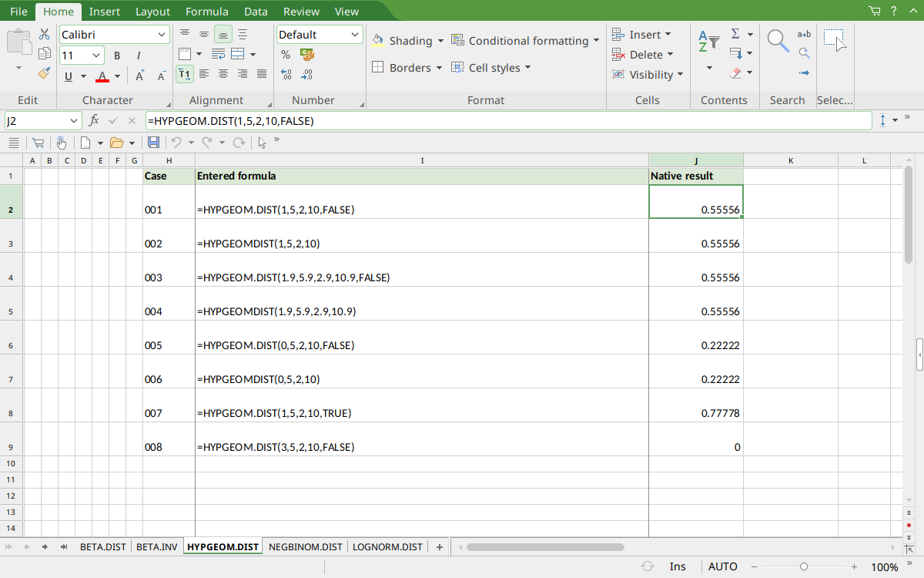This screenshot has width=924, height=578.
Task: Open the function wizard fx icon
Action: 94,121
